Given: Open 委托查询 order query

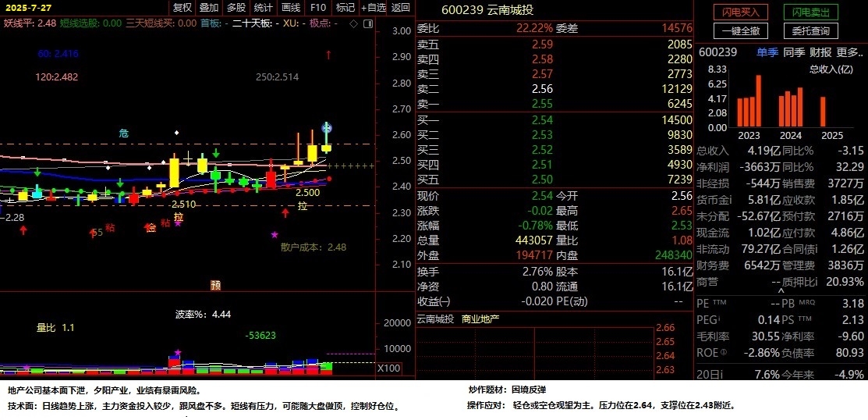Looking at the screenshot, I should 811,31.
